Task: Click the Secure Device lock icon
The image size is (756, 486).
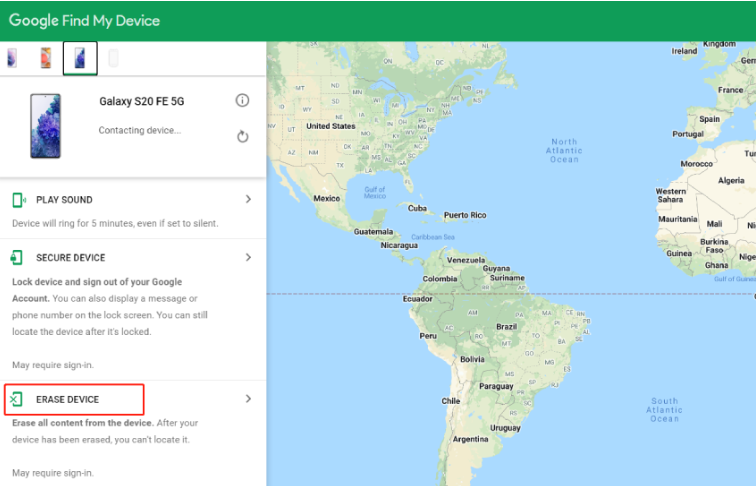Action: tap(16, 257)
